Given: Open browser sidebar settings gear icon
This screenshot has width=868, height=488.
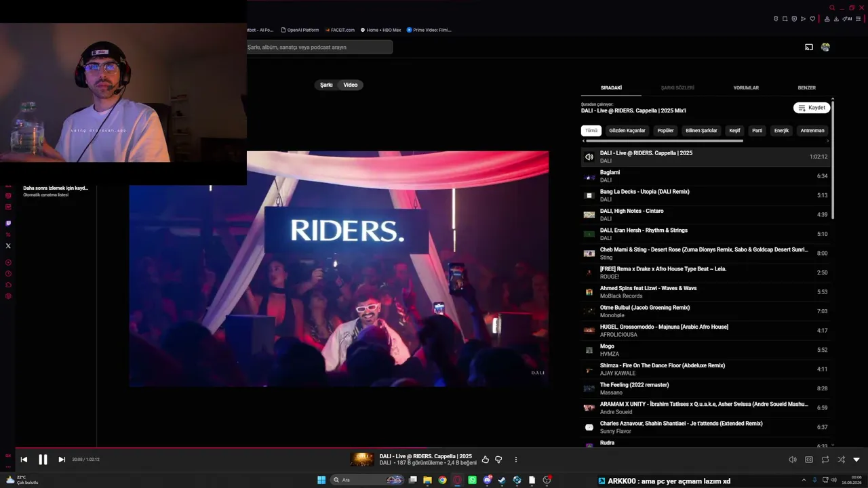Looking at the screenshot, I should point(8,296).
